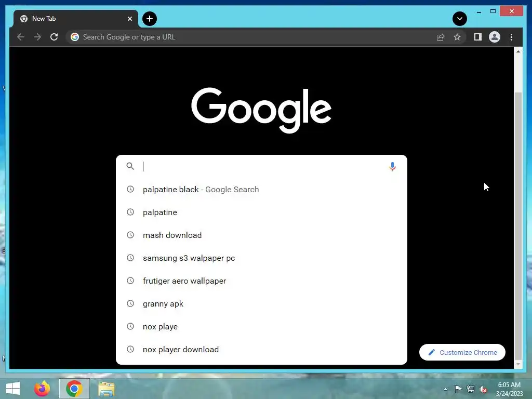Click the browser forward arrow

pyautogui.click(x=37, y=37)
